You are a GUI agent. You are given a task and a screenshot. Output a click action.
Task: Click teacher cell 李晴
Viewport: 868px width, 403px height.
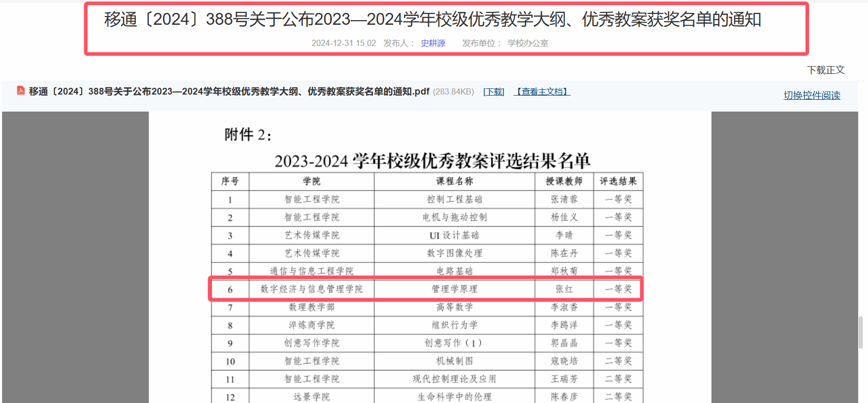(x=564, y=236)
